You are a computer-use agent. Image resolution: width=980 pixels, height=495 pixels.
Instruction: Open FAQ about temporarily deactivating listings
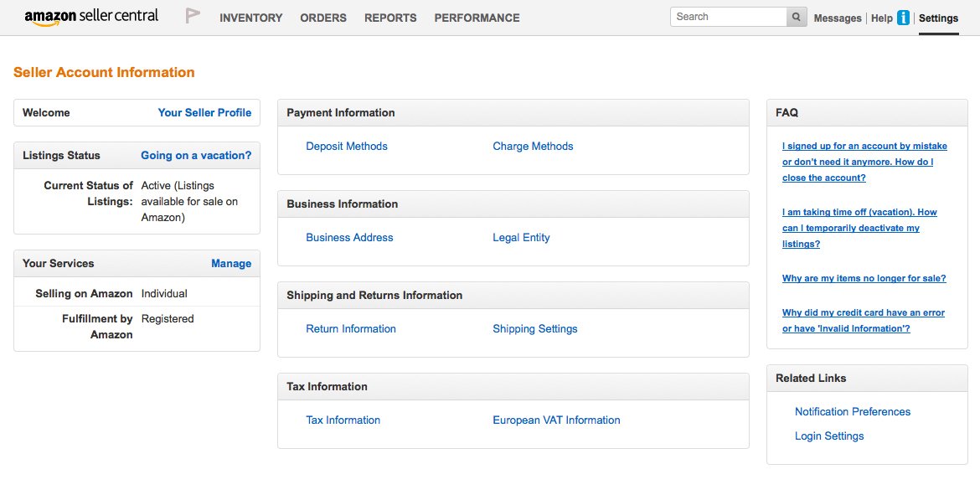click(859, 228)
